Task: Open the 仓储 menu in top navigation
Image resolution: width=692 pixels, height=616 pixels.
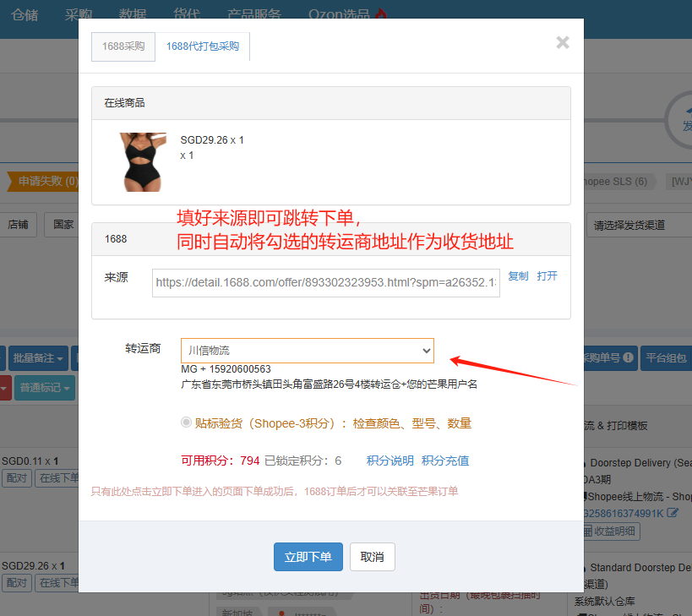Action: (25, 14)
